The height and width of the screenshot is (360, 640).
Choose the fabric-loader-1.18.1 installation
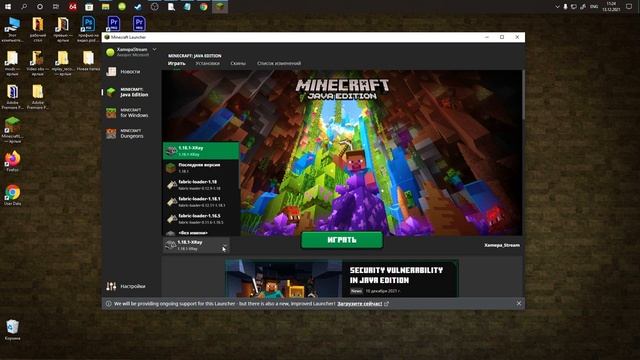(x=201, y=202)
